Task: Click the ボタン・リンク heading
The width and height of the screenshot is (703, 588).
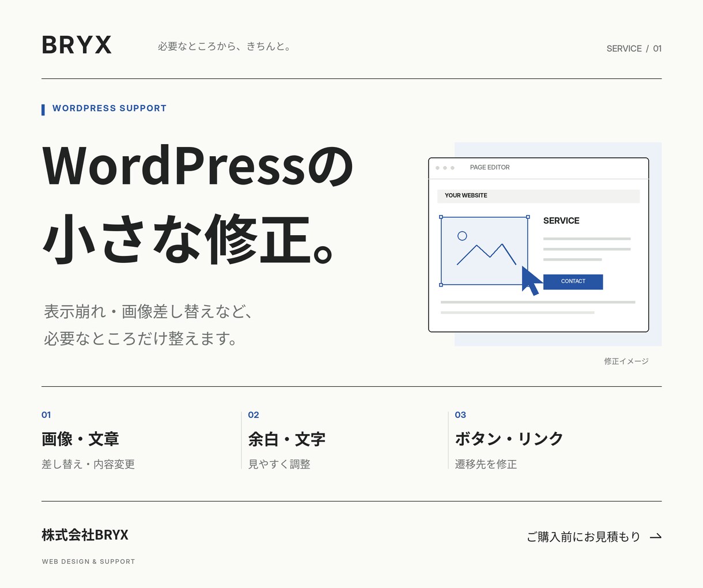Action: point(509,439)
